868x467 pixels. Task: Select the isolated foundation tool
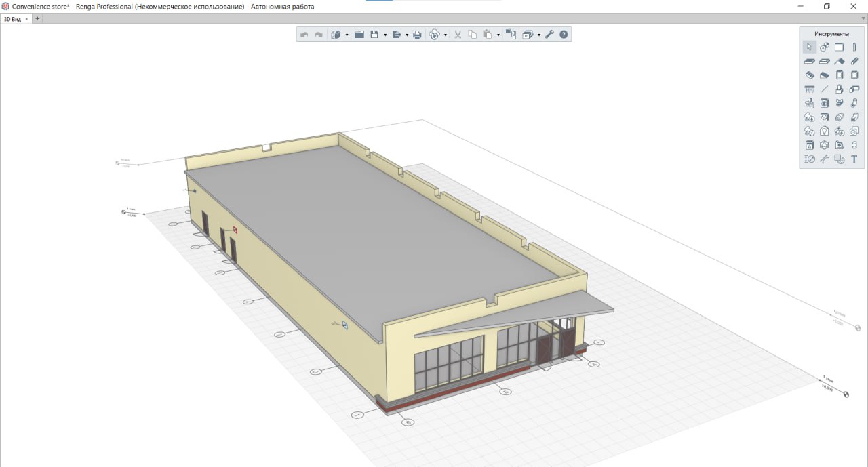(x=840, y=89)
